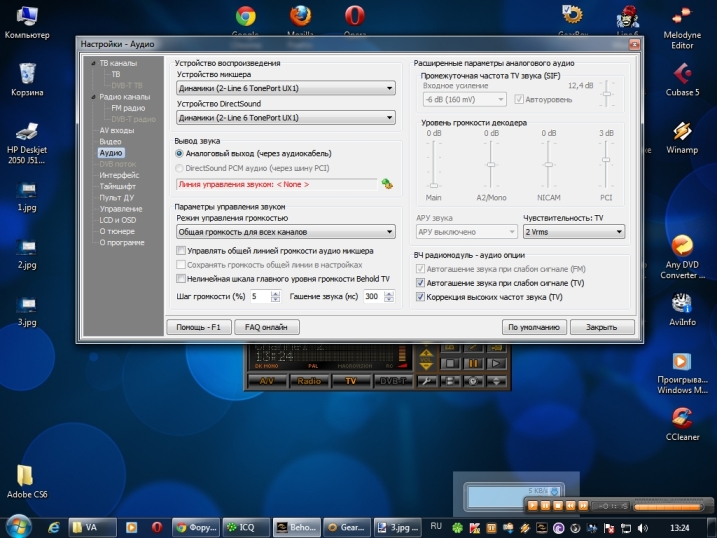Click the play button on mini player widget
717x538 pixels.
coord(533,506)
